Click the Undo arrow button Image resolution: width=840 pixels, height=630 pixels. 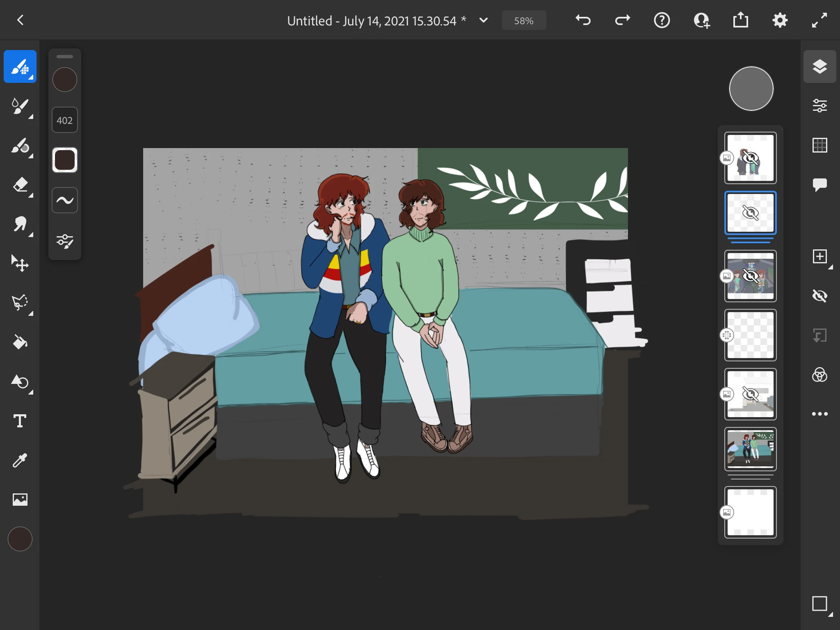coord(583,20)
